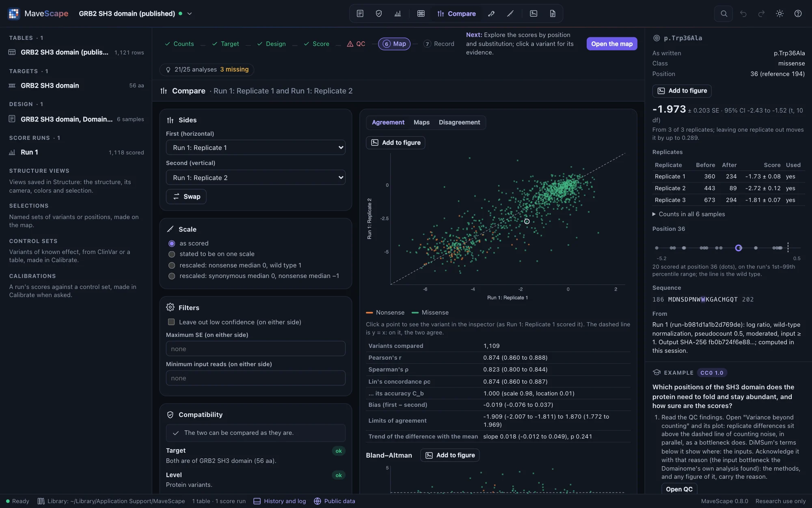Click the search magnifier icon
Screen dimensions: 812x508
click(724, 13)
